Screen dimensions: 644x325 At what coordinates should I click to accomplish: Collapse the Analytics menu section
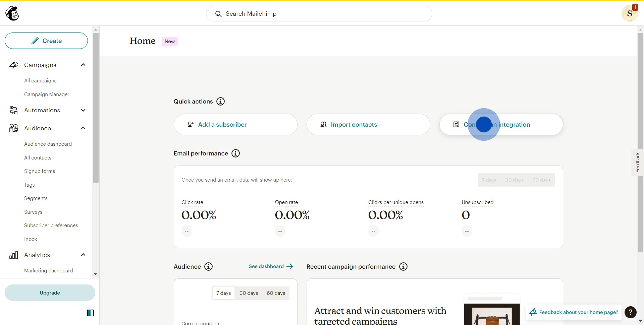(x=83, y=255)
